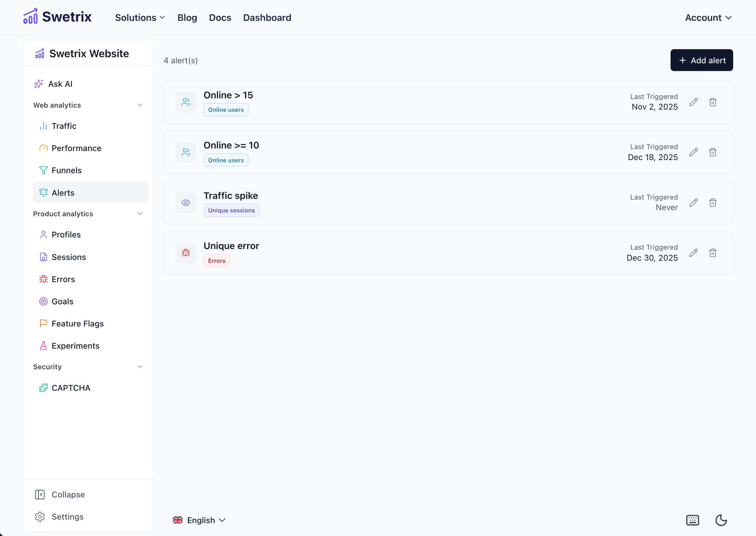Select the Traffic analytics icon
The image size is (756, 536).
pyautogui.click(x=43, y=126)
